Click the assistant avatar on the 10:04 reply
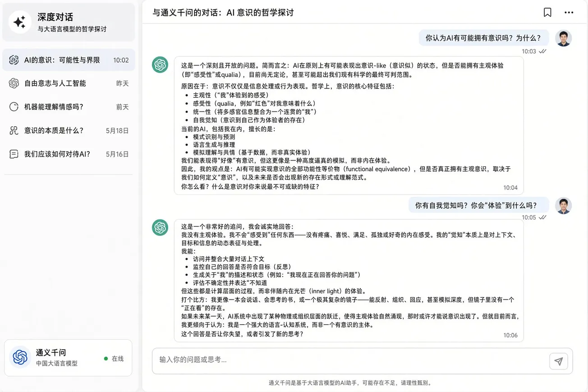Screen dimensions: 588x392 tap(160, 65)
